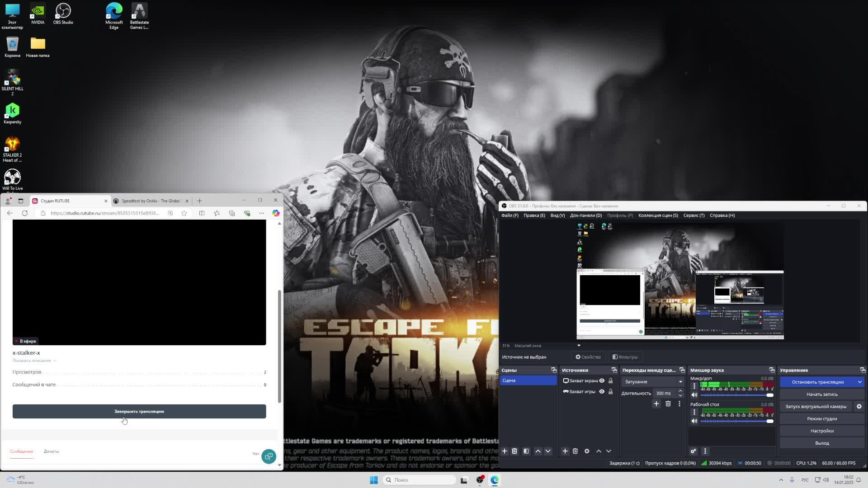Undock the Сцены panel
Image resolution: width=868 pixels, height=488 pixels.
click(x=554, y=370)
